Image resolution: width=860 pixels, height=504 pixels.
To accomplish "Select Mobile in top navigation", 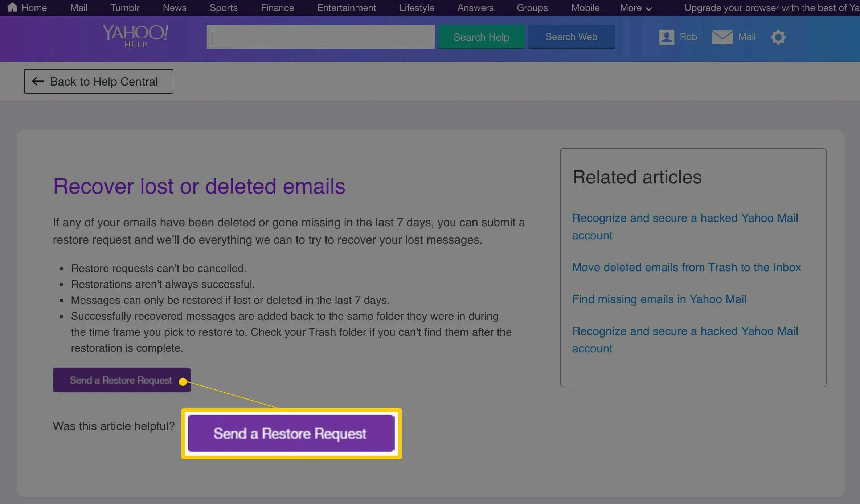I will pyautogui.click(x=585, y=8).
